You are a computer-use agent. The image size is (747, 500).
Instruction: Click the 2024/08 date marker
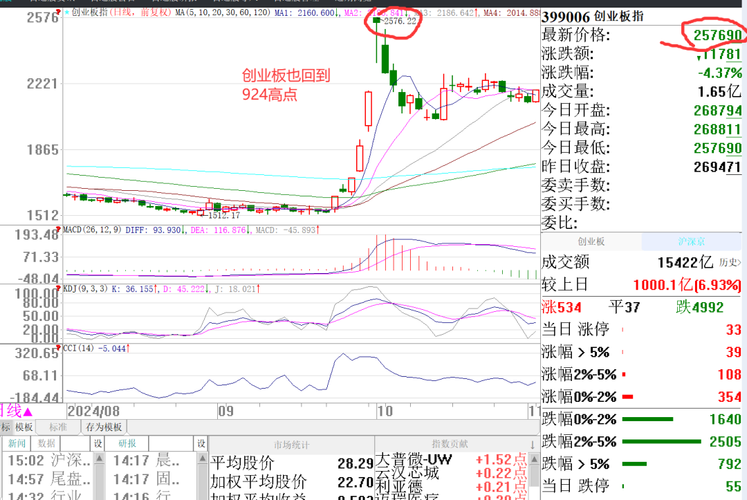(x=93, y=411)
